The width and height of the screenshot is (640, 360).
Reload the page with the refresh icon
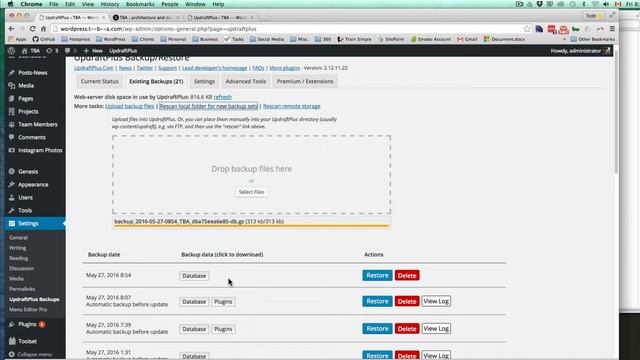click(33, 29)
